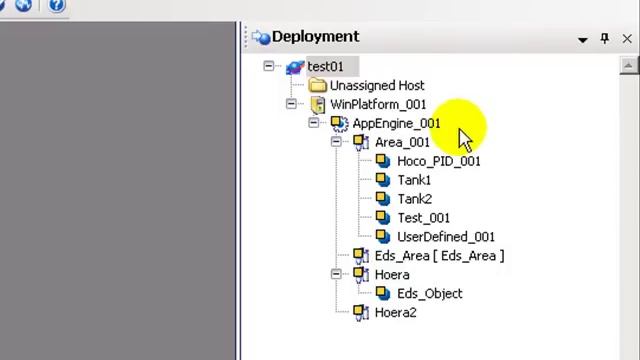Collapse the WinPlatform_001 node

291,104
